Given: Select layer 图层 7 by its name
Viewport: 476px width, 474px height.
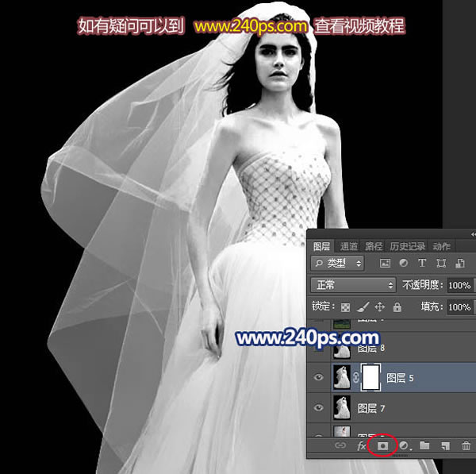Looking at the screenshot, I should 371,408.
